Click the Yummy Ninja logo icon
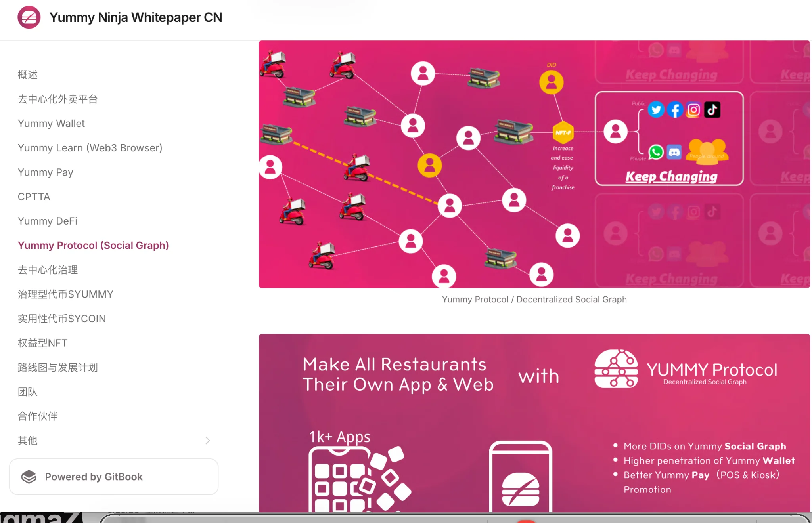 [x=29, y=17]
